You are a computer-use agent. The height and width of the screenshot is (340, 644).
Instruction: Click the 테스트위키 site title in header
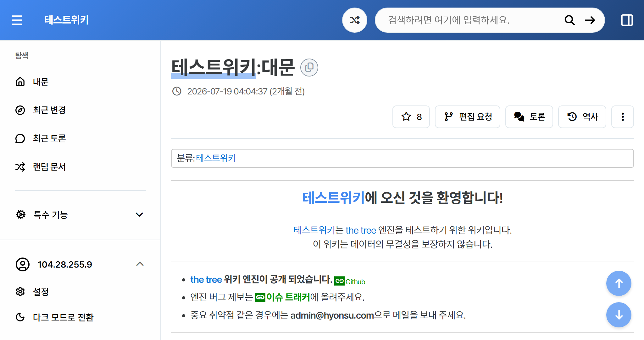coord(66,20)
